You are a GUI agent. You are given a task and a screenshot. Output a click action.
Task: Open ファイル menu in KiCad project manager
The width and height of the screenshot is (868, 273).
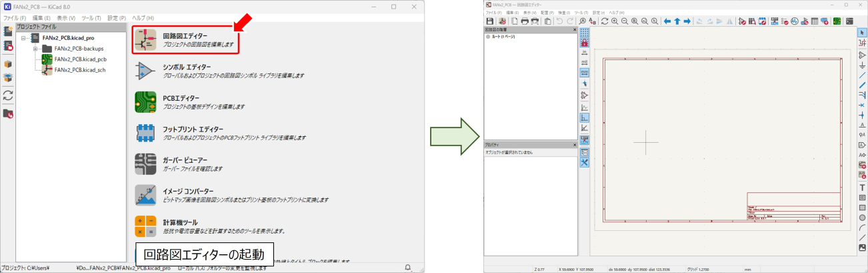[15, 17]
